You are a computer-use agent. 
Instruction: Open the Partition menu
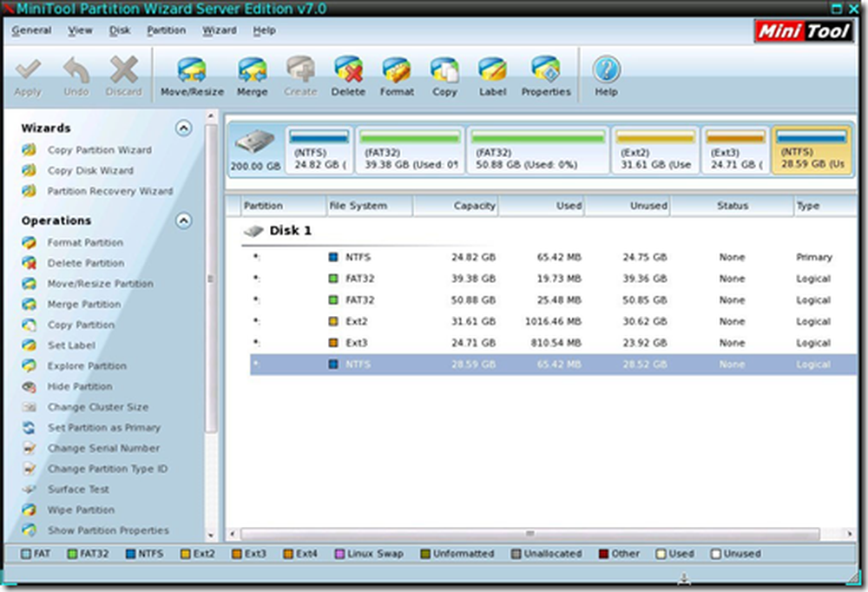[x=166, y=30]
